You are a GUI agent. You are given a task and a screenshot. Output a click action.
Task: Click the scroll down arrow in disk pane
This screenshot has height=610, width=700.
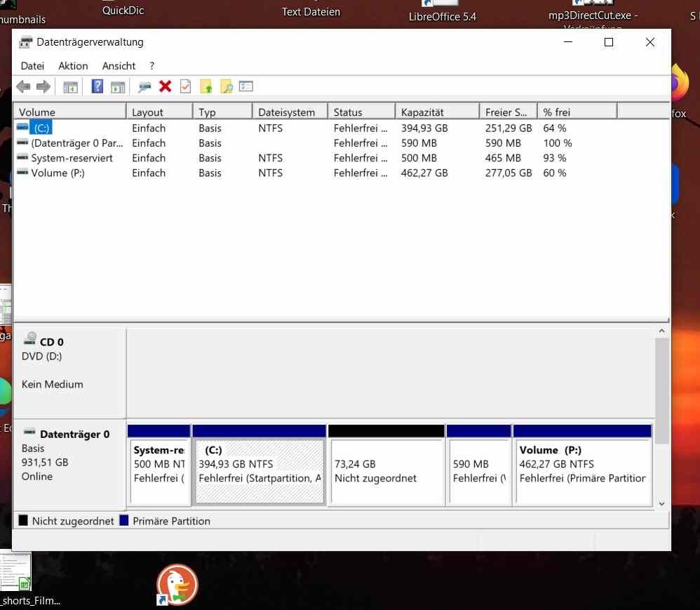click(660, 503)
